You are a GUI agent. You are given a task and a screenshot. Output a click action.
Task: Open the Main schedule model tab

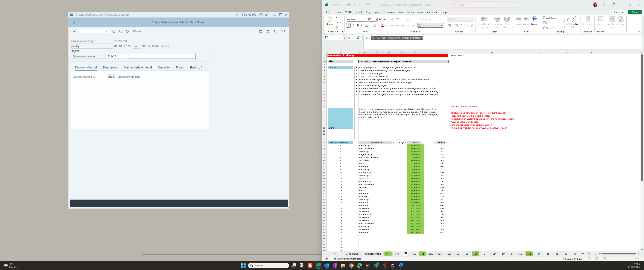click(x=138, y=68)
